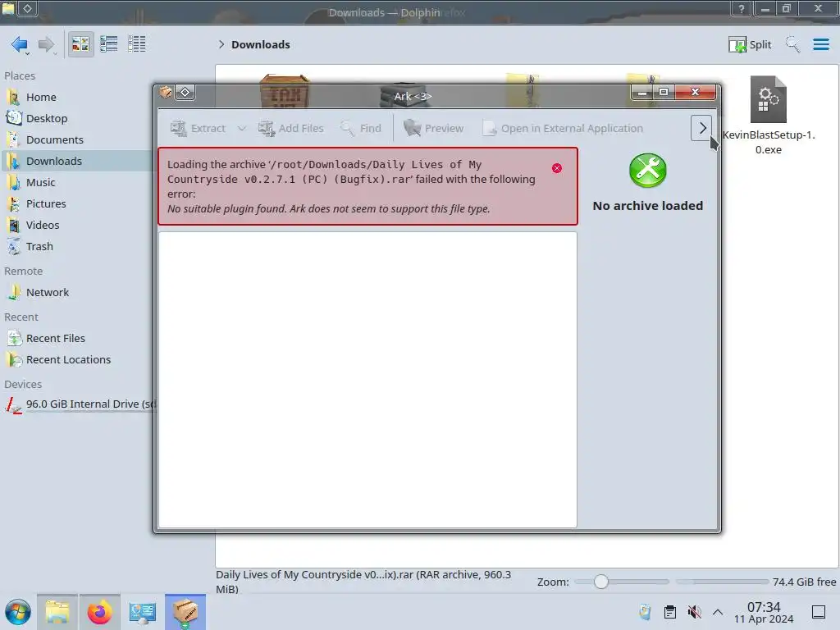Click the Dolphin titlebar pin icon
Image resolution: width=840 pixels, height=630 pixels.
pyautogui.click(x=27, y=8)
